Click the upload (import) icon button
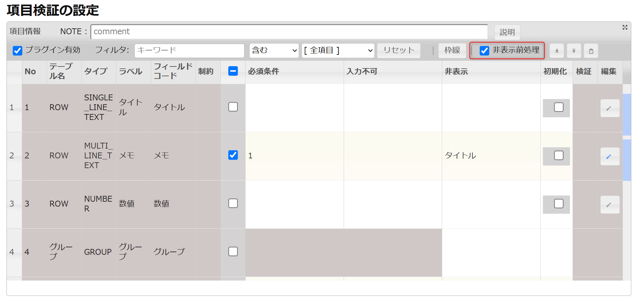Screen dimensions: 644x304 tap(574, 51)
